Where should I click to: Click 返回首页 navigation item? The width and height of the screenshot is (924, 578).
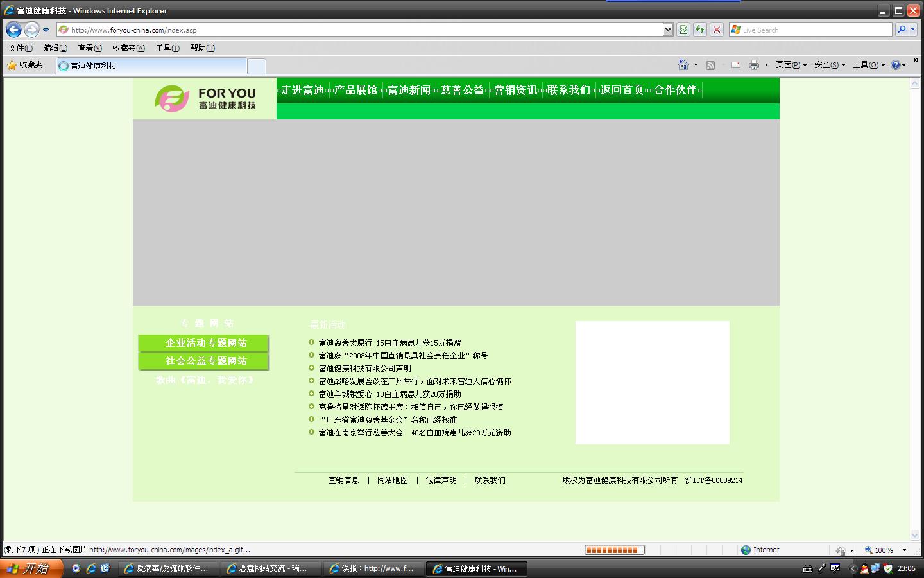(x=622, y=90)
